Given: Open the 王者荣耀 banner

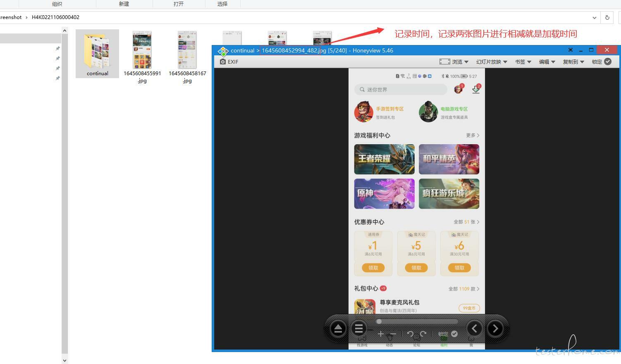Looking at the screenshot, I should 385,159.
